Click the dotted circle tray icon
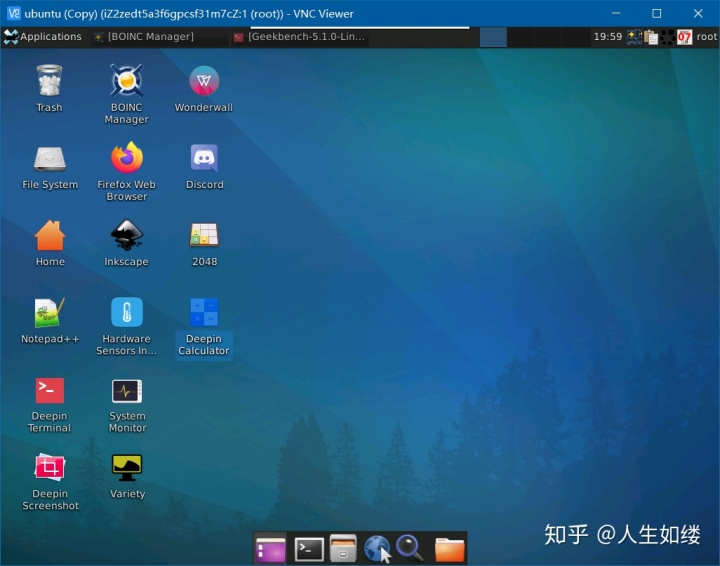Viewport: 720px width, 566px height. pyautogui.click(x=668, y=37)
